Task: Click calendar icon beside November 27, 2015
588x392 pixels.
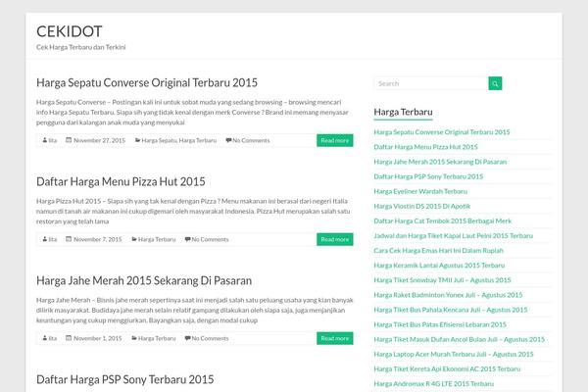Action: pyautogui.click(x=69, y=140)
